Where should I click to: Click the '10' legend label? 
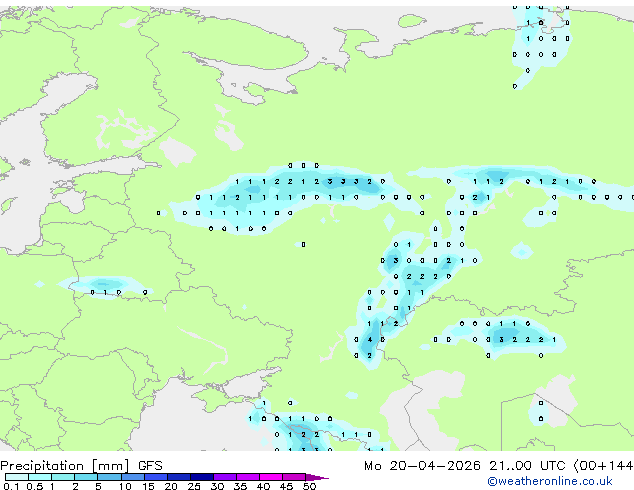(x=125, y=486)
